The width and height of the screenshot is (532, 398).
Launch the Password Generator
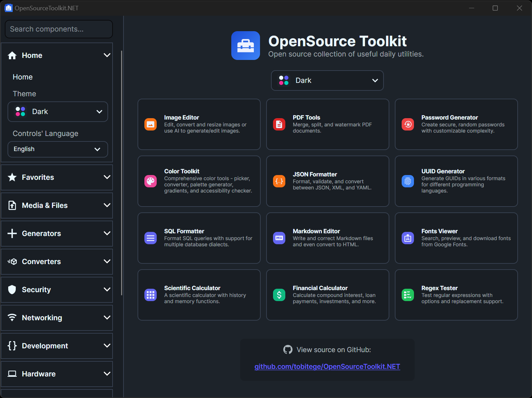[408, 124]
